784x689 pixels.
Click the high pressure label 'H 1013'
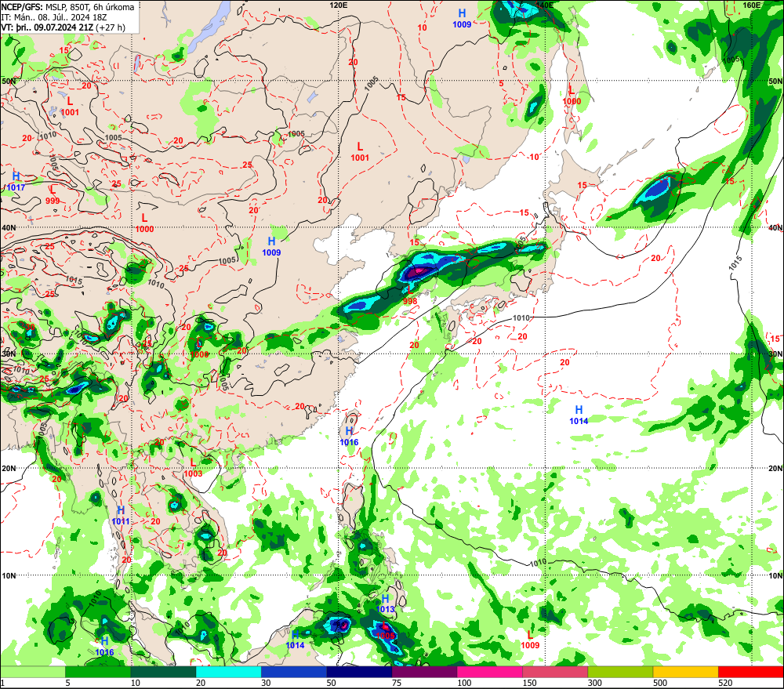[386, 604]
